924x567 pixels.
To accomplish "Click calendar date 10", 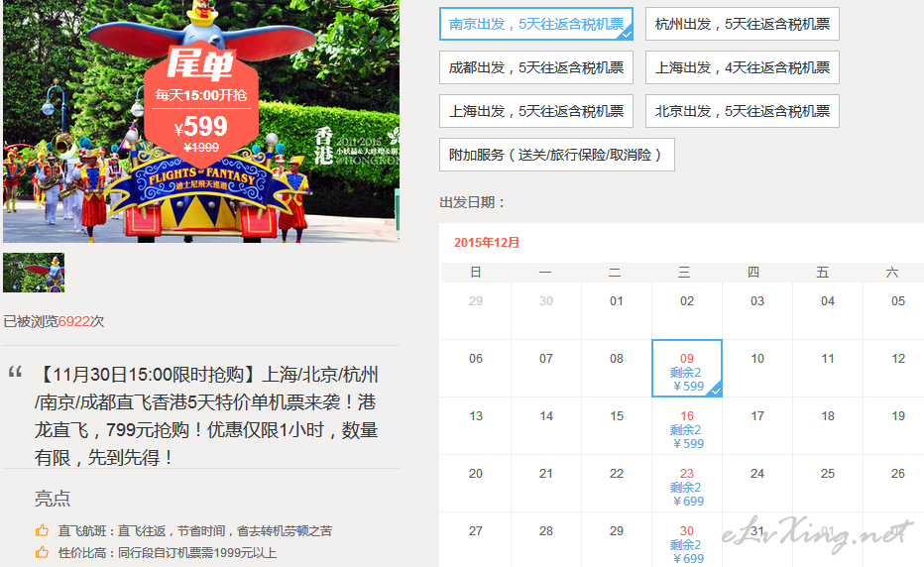I will 757,359.
